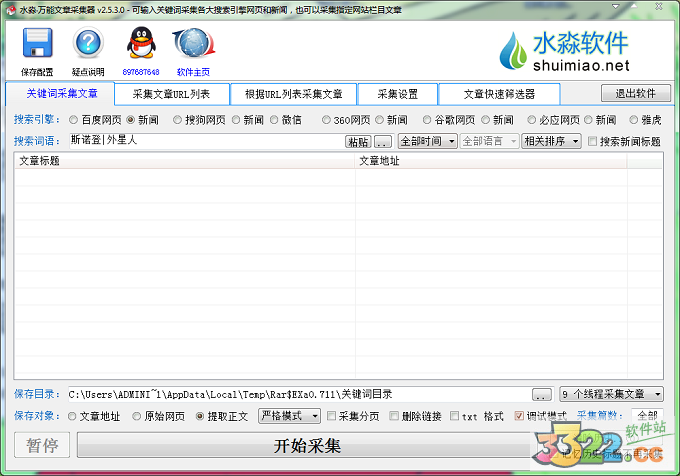Image resolution: width=680 pixels, height=476 pixels.
Task: Click the QQ number 897687648 link
Action: tap(141, 72)
